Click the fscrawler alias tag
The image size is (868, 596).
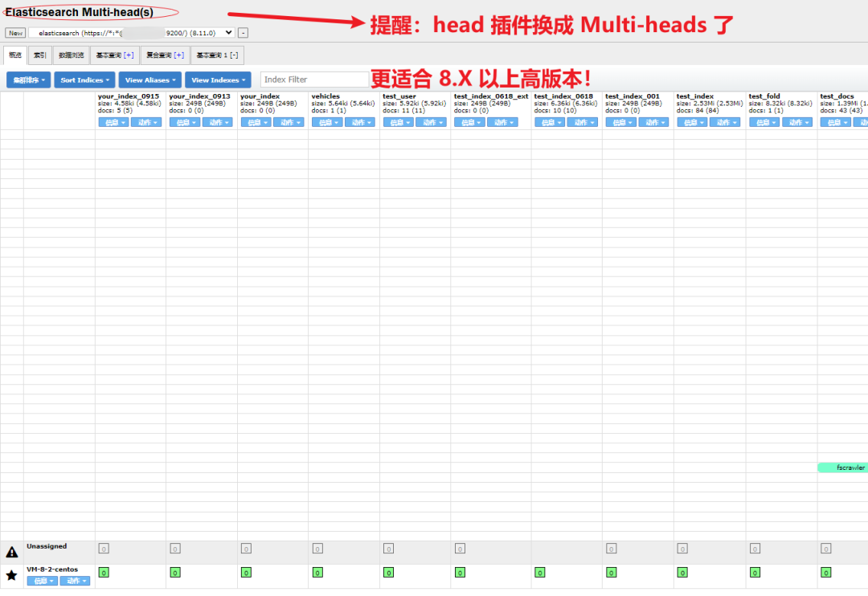[x=843, y=467]
